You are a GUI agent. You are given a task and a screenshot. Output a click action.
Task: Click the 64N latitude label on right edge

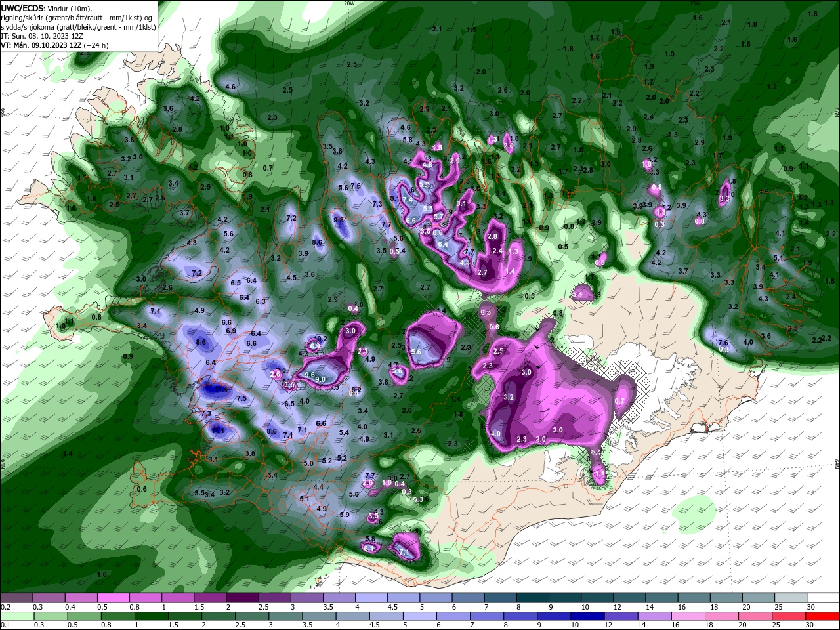(x=837, y=464)
